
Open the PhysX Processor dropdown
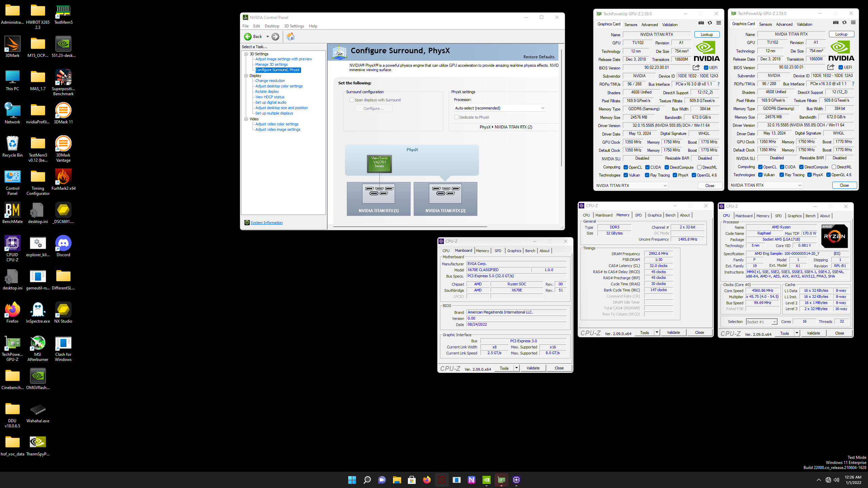click(499, 108)
